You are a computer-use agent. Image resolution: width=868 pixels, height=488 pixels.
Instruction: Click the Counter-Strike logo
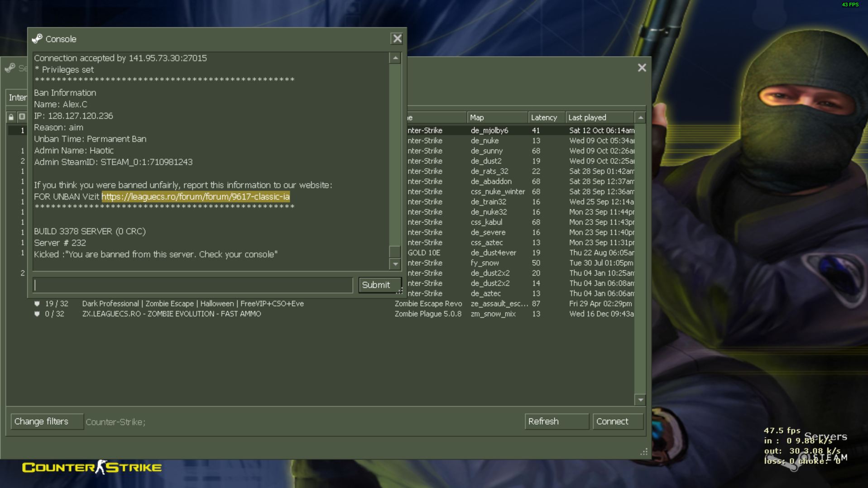point(92,467)
